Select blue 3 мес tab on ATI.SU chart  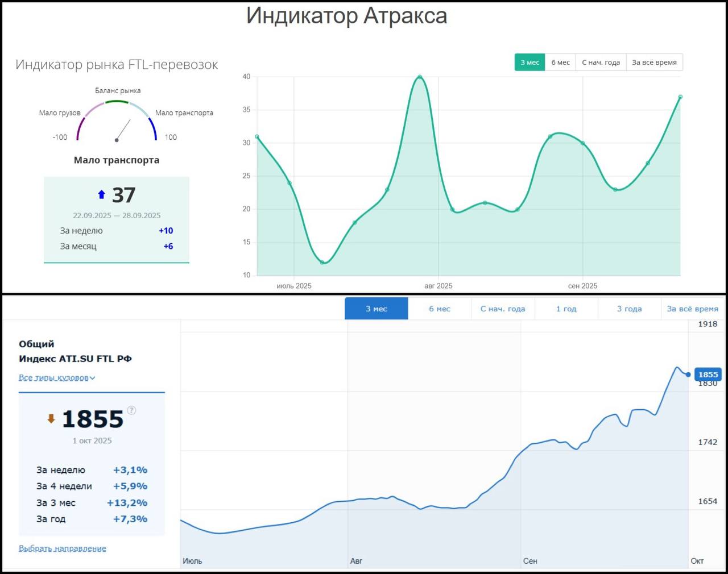(x=376, y=309)
